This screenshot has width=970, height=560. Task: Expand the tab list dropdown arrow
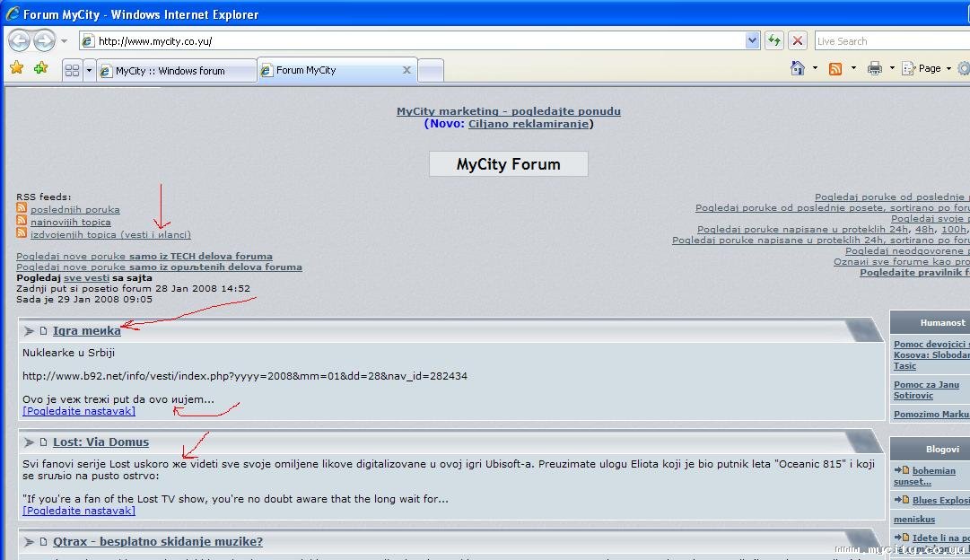pos(89,71)
